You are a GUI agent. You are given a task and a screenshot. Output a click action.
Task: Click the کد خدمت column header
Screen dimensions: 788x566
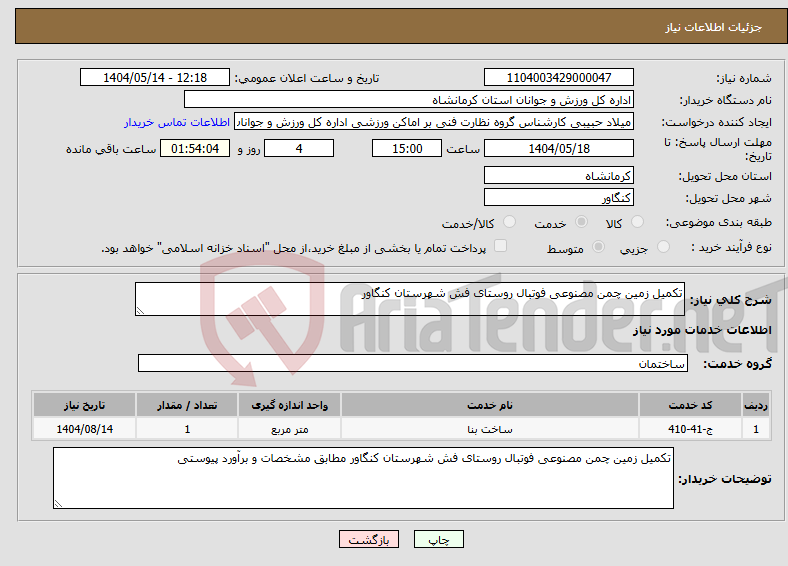tap(691, 405)
